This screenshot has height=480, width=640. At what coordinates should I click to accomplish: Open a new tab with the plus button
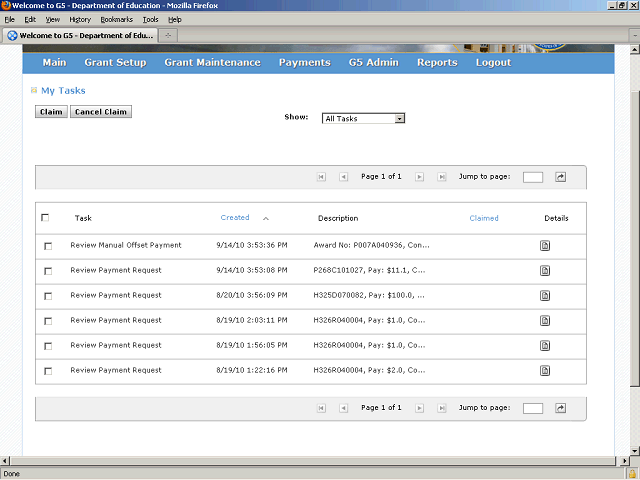(x=168, y=36)
